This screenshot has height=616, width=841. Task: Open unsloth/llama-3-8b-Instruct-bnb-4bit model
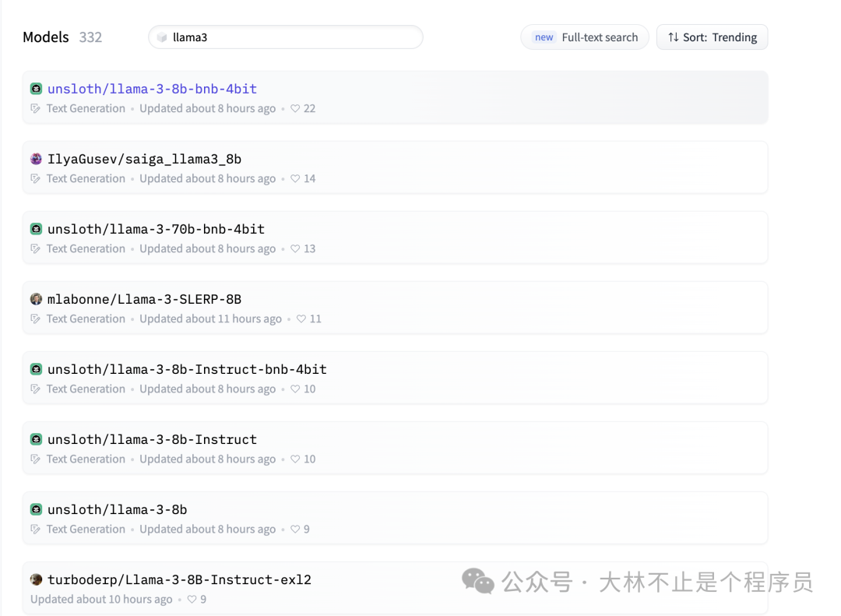click(187, 369)
